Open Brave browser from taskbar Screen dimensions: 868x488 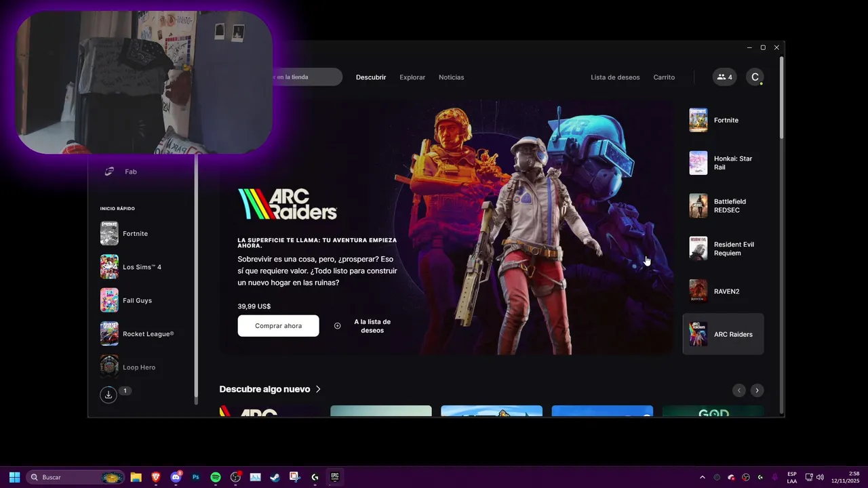pos(156,477)
